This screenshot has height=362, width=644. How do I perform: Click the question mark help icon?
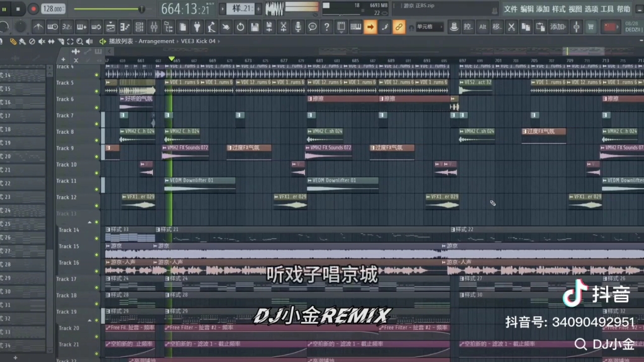pyautogui.click(x=326, y=27)
